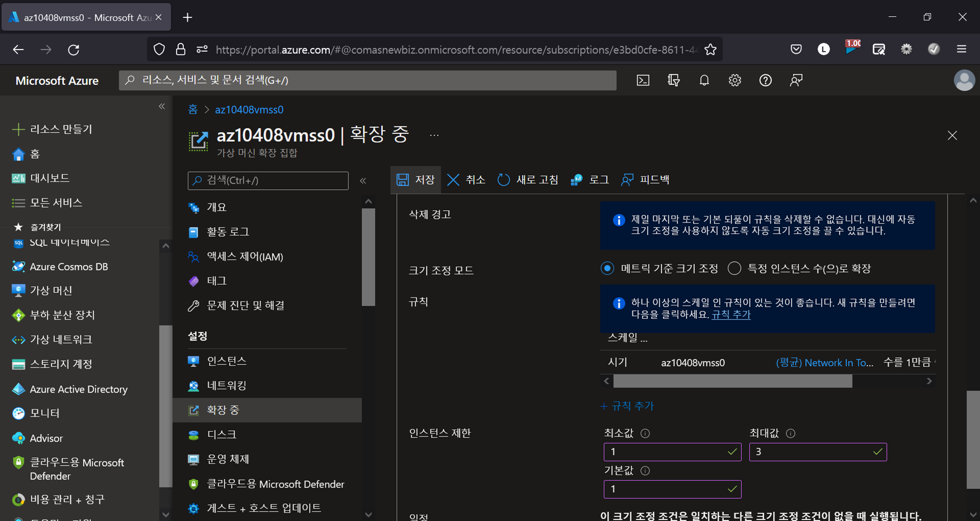Close the az10408vmss0 blade with X
Viewport: 980px width, 521px height.
[x=952, y=135]
